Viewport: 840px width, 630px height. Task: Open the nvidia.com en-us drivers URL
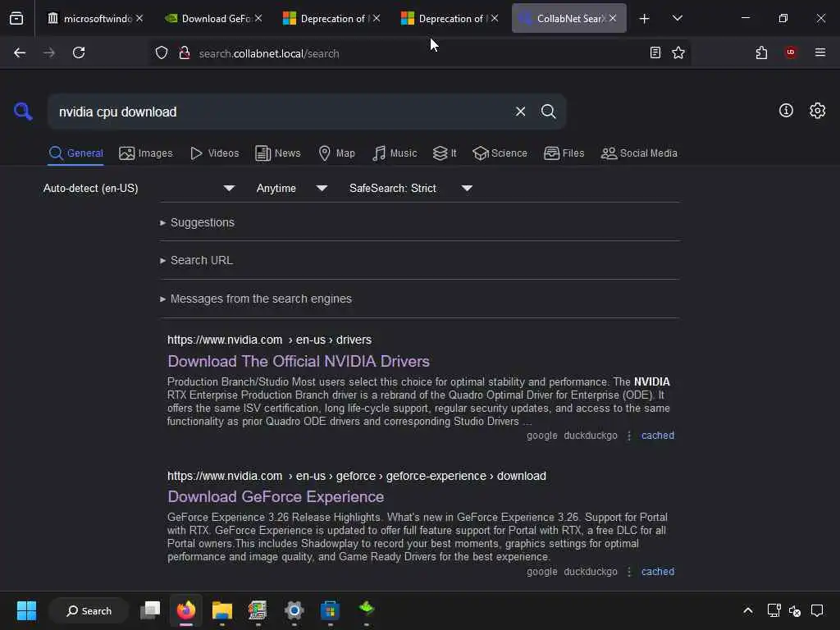tap(269, 340)
